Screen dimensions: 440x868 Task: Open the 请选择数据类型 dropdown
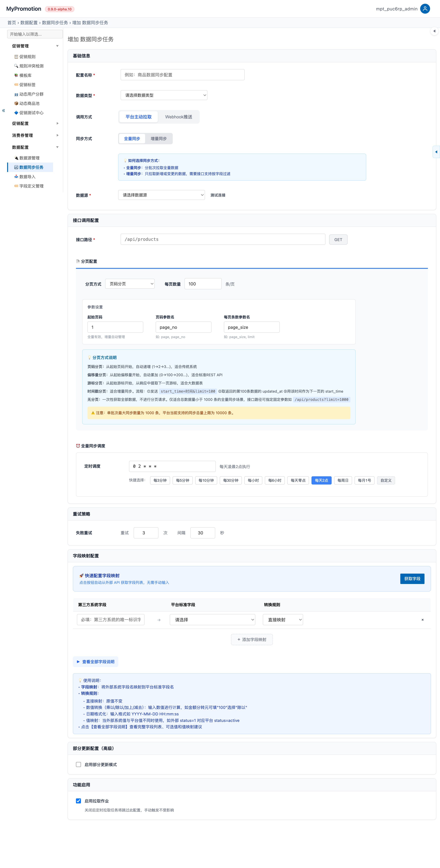pyautogui.click(x=164, y=95)
